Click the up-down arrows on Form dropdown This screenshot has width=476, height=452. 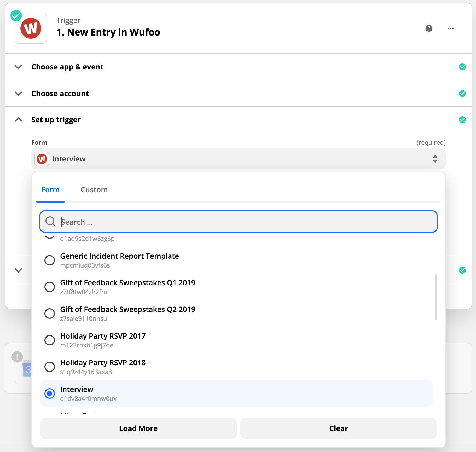point(435,159)
